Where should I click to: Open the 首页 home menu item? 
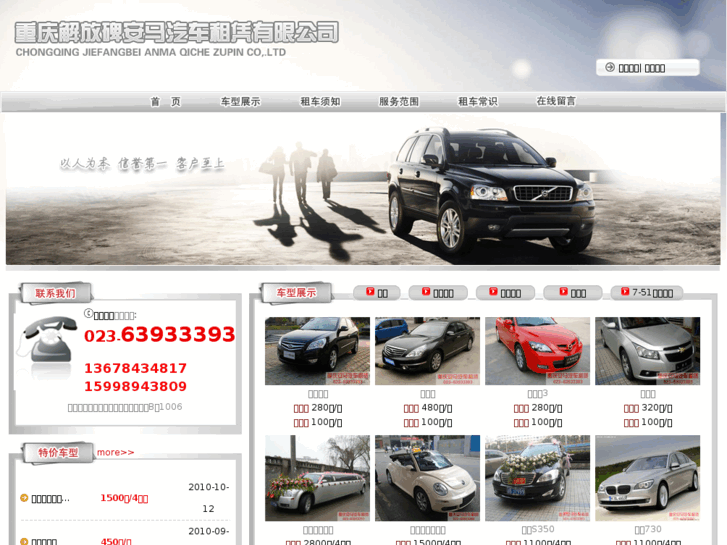coord(166,102)
